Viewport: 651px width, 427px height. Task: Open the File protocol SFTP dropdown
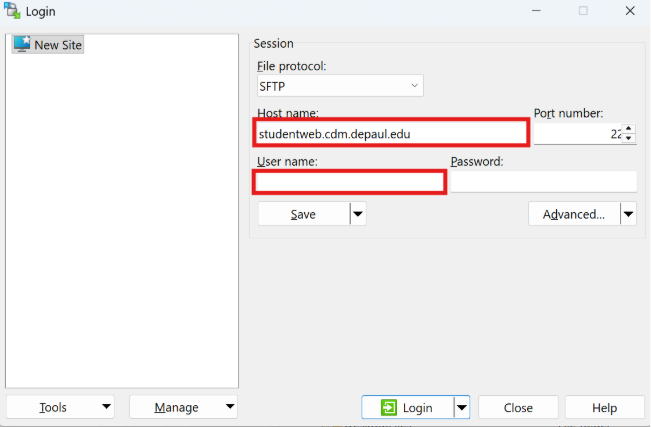(x=340, y=86)
